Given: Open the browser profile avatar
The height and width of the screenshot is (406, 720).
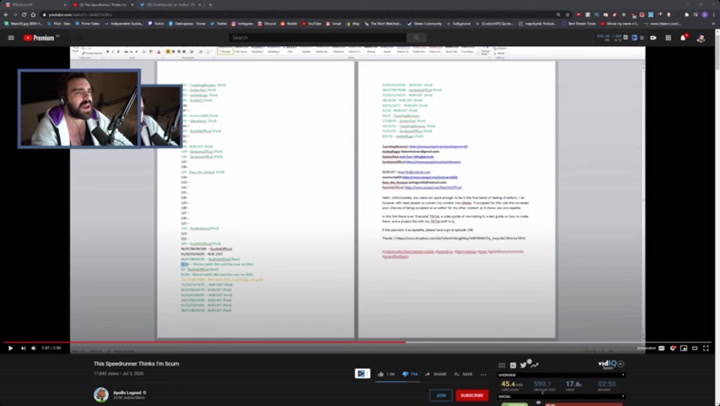Looking at the screenshot, I should (705, 15).
